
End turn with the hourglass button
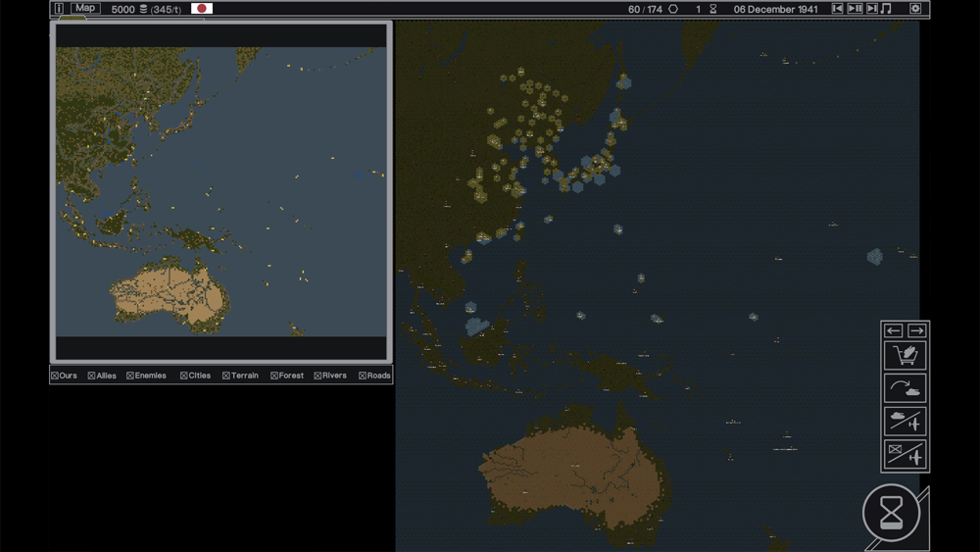pyautogui.click(x=891, y=513)
